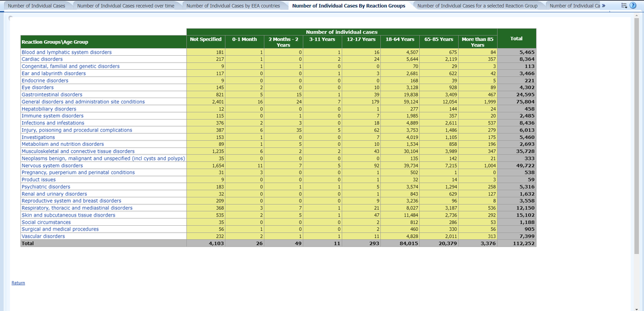
Task: Open General disorders and administration site conditions link
Action: pyautogui.click(x=83, y=102)
